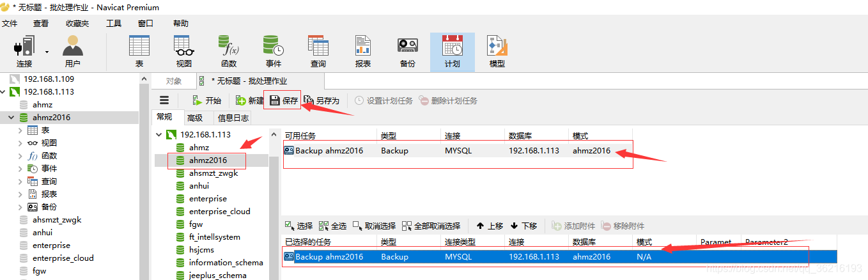Click the 添加附件 add attachment button
The width and height of the screenshot is (868, 280).
pyautogui.click(x=573, y=226)
